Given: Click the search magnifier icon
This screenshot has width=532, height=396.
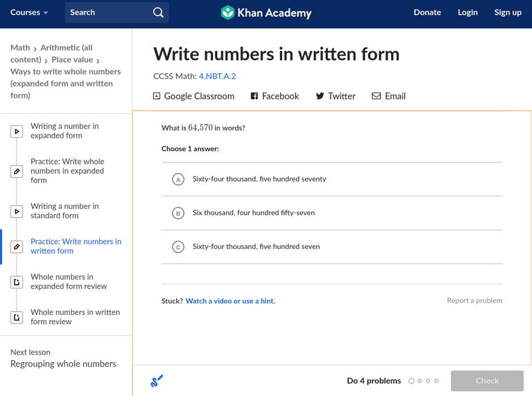Looking at the screenshot, I should (x=158, y=13).
